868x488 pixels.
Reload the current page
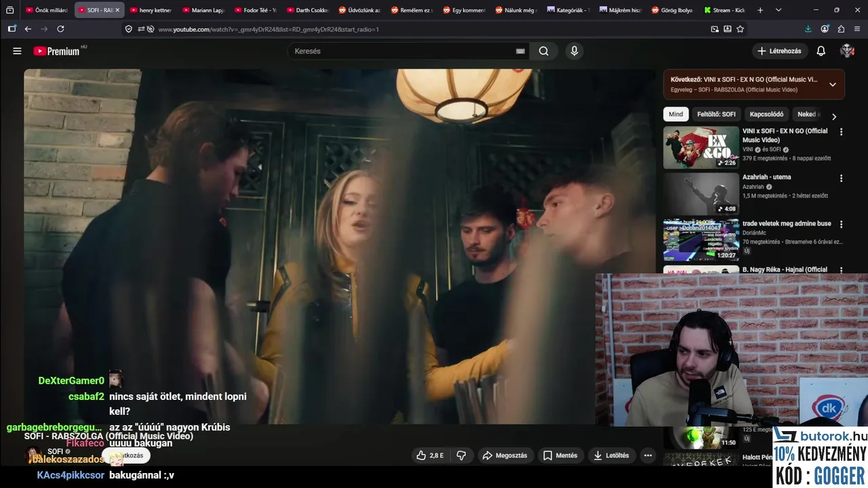(x=60, y=29)
